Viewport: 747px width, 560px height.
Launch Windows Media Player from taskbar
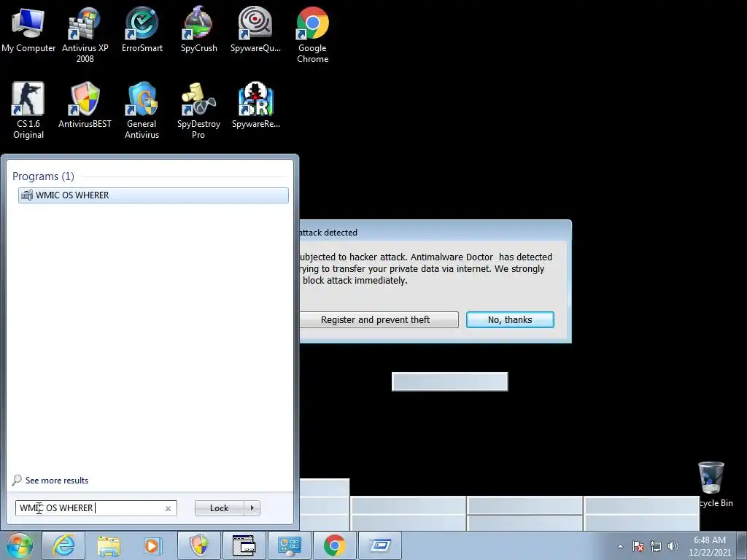[x=152, y=545]
